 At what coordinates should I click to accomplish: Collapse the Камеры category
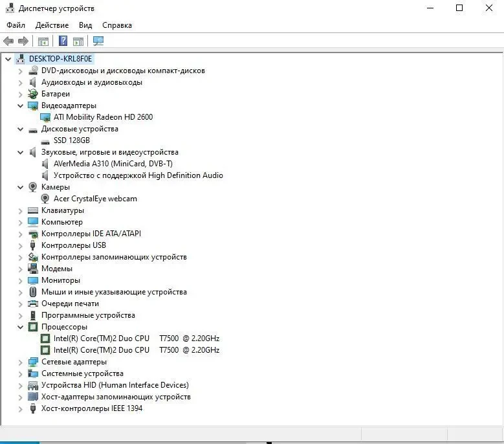coord(20,188)
